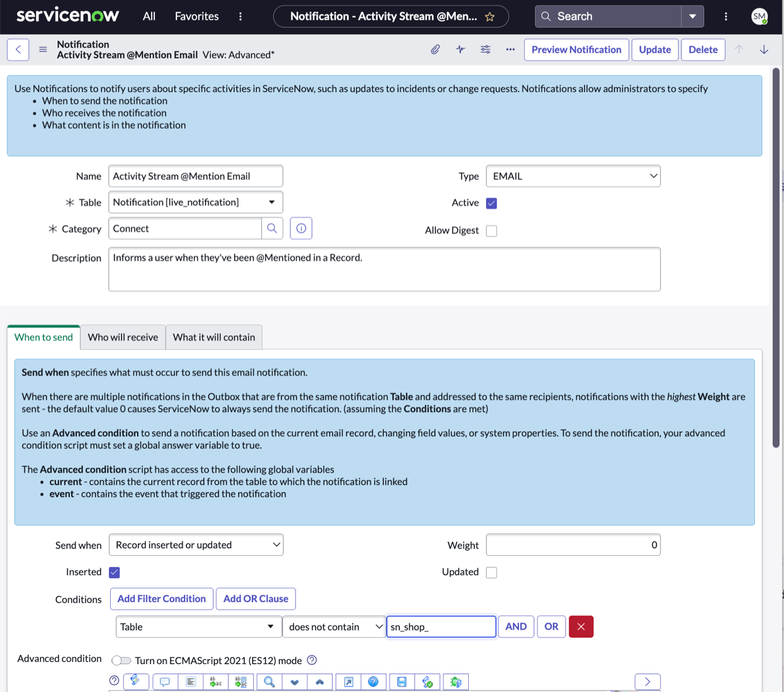Open the condition field dropdown showing Table

pos(198,626)
